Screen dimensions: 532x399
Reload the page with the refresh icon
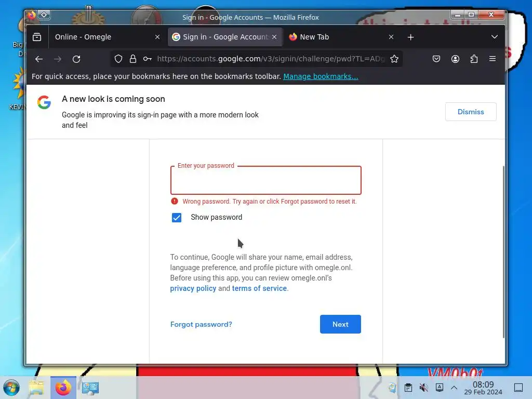coord(76,59)
